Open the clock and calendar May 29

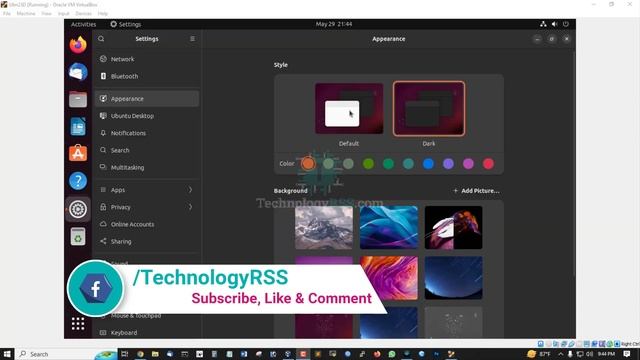(x=334, y=24)
